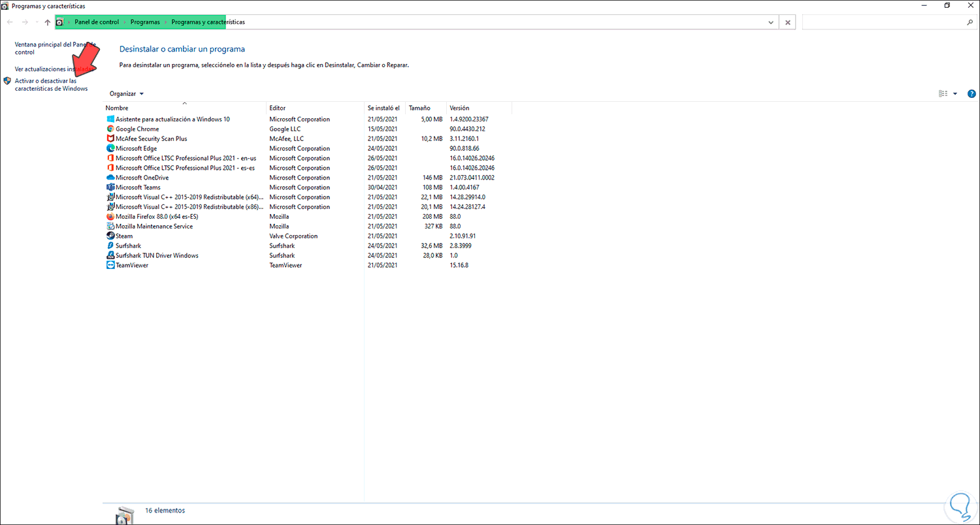Select the TeamViewer row name

[132, 266]
